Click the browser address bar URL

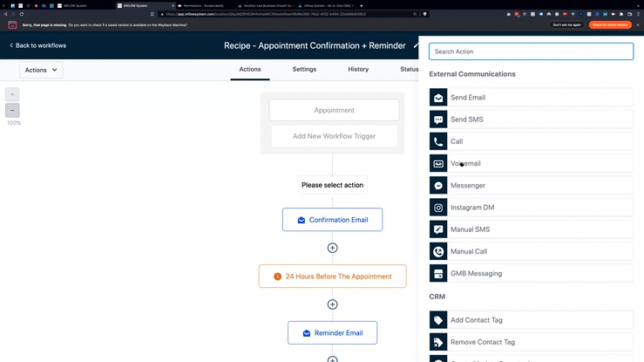266,14
